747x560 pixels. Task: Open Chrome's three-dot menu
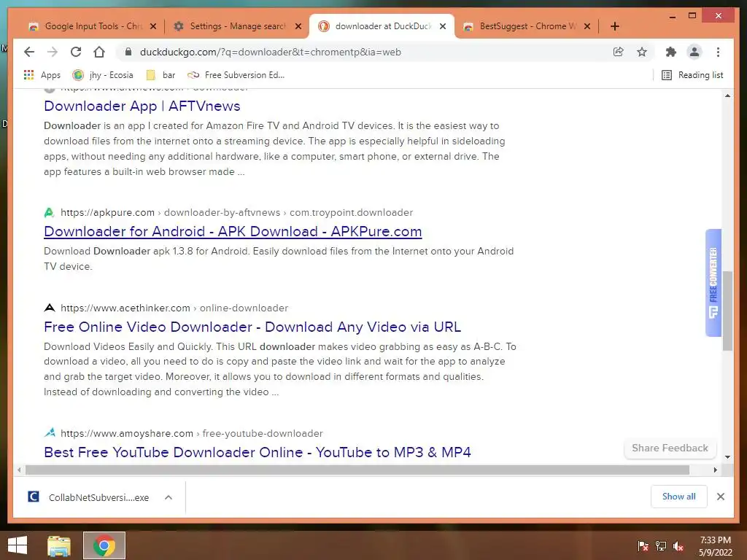point(718,52)
